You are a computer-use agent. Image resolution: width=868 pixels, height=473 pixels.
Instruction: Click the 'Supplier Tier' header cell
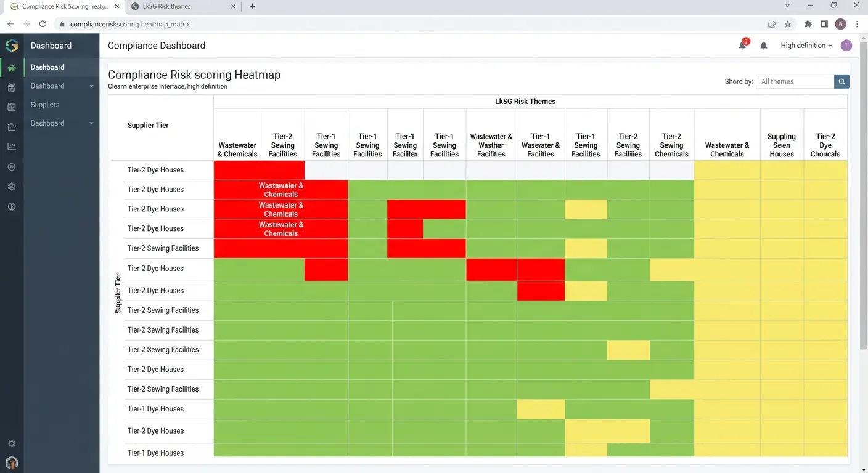tap(148, 125)
